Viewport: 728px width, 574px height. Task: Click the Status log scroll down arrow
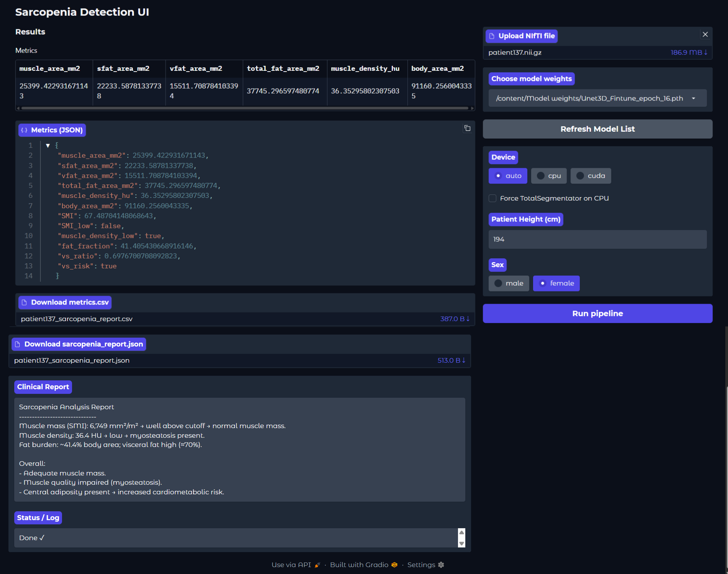pyautogui.click(x=461, y=543)
